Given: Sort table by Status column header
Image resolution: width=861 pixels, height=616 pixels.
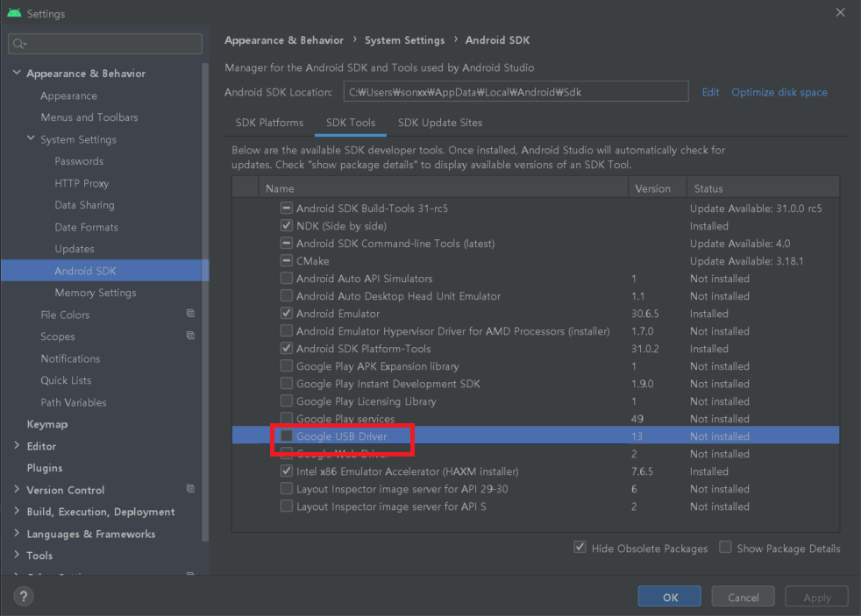Looking at the screenshot, I should click(x=764, y=188).
